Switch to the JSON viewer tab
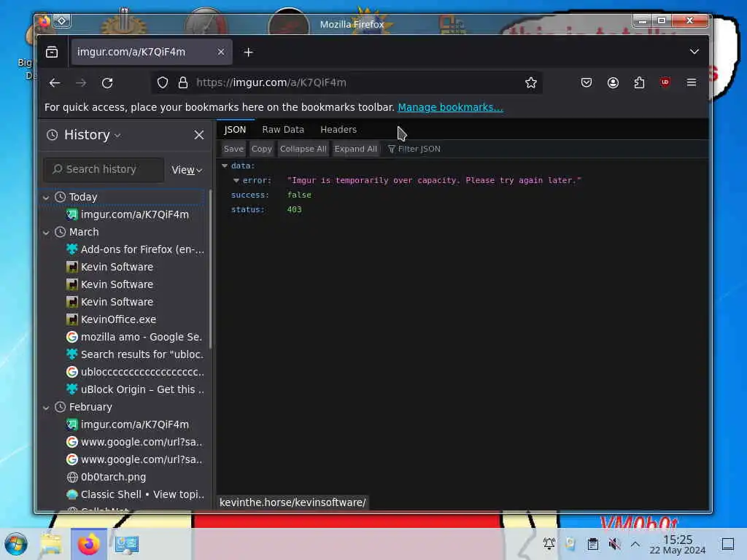The width and height of the screenshot is (747, 560). (x=236, y=130)
